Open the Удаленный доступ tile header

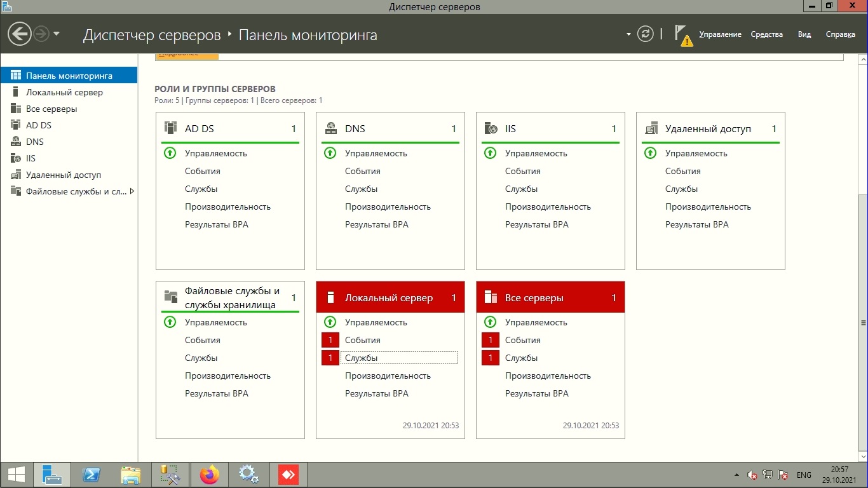[710, 128]
